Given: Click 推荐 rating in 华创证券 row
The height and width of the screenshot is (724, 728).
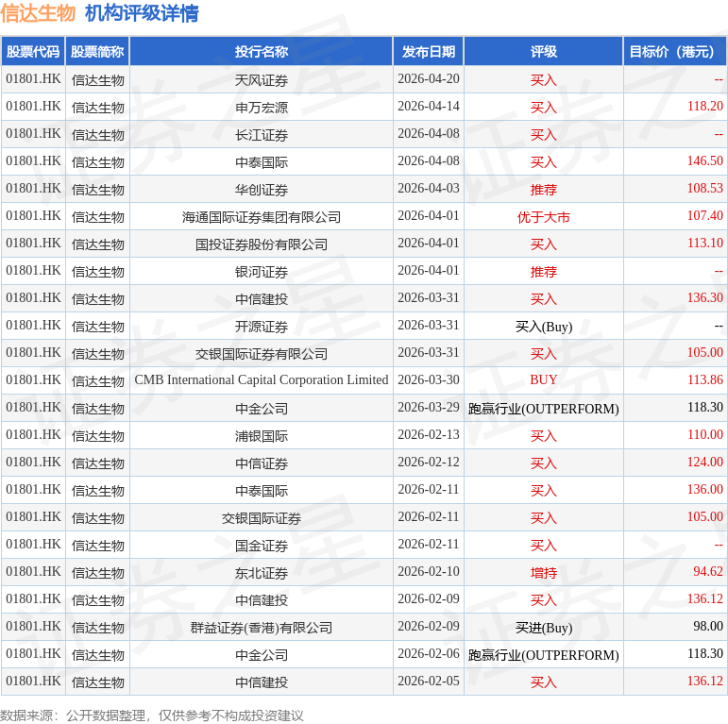Looking at the screenshot, I should point(544,190).
